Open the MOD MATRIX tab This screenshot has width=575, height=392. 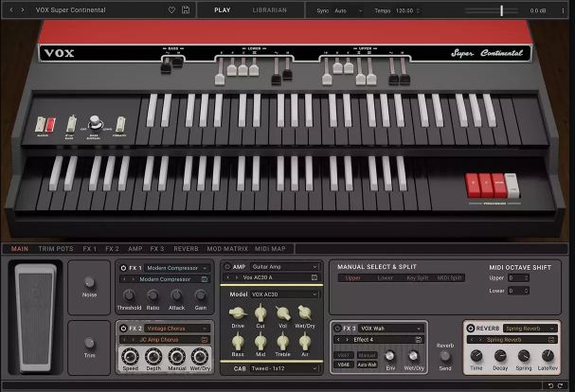point(227,249)
